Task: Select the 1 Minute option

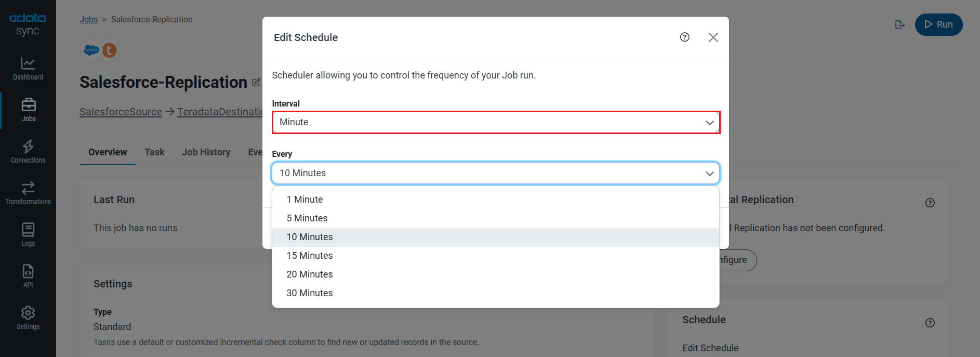Action: click(x=304, y=200)
